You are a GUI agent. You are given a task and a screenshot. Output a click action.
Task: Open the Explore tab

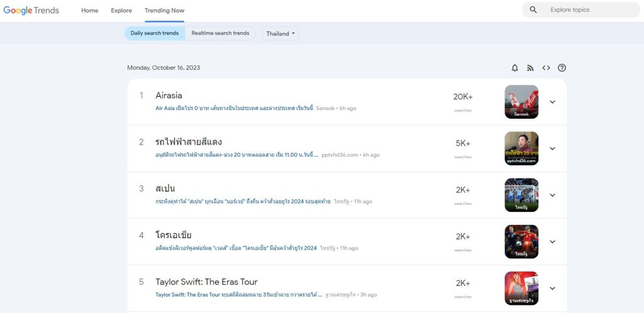[121, 11]
